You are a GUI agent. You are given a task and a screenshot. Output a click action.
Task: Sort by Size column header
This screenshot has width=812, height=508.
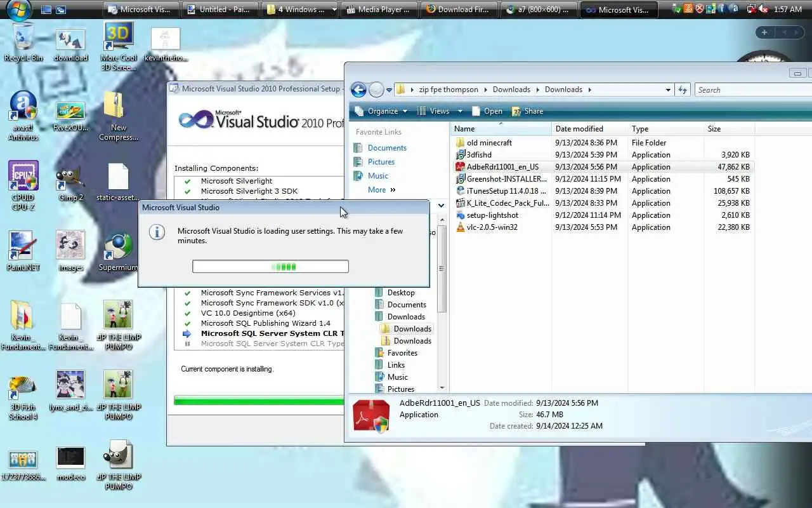coord(729,129)
